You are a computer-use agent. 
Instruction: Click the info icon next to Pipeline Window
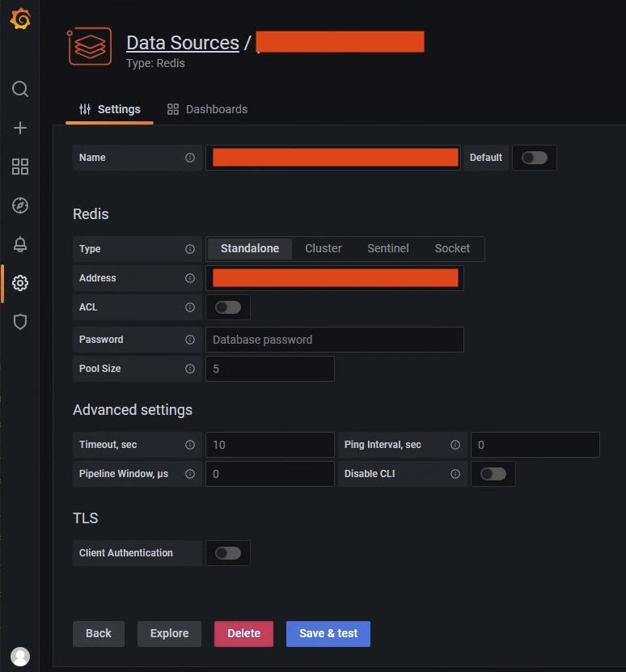pos(190,474)
